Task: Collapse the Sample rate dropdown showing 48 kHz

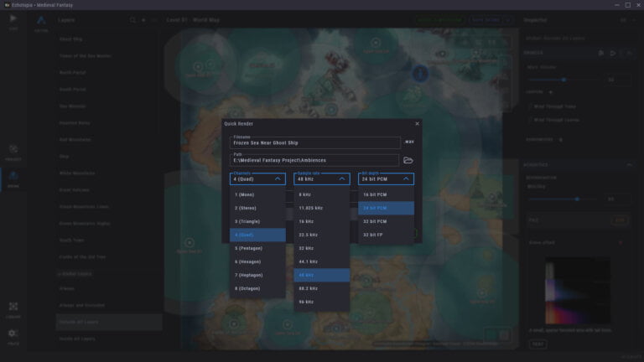Action: pyautogui.click(x=322, y=179)
